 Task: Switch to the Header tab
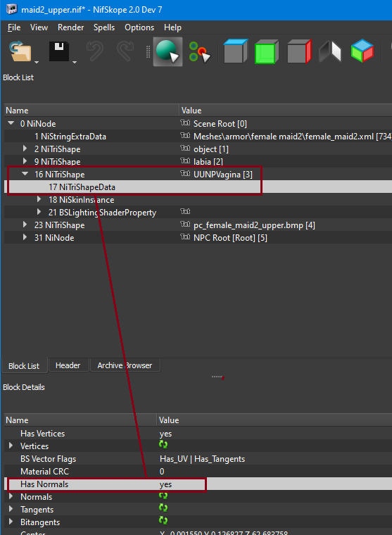68,365
